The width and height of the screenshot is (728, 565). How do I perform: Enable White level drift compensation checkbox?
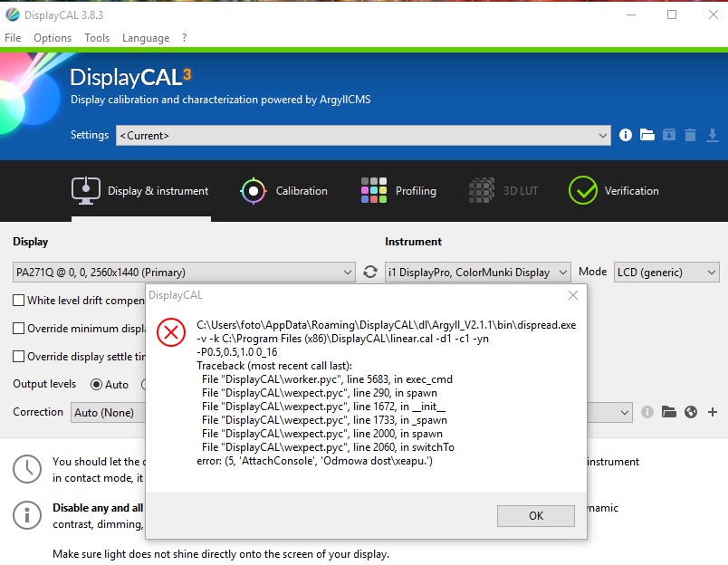pyautogui.click(x=19, y=301)
